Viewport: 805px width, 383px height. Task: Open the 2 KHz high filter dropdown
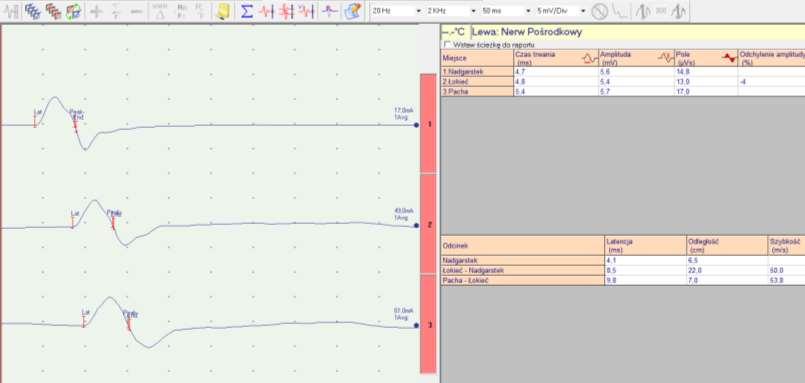[473, 10]
